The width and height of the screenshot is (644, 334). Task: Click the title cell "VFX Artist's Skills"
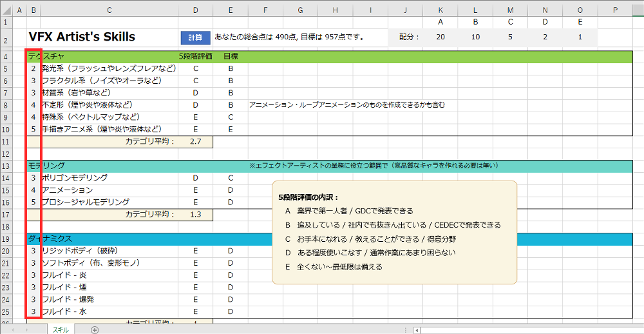[82, 37]
